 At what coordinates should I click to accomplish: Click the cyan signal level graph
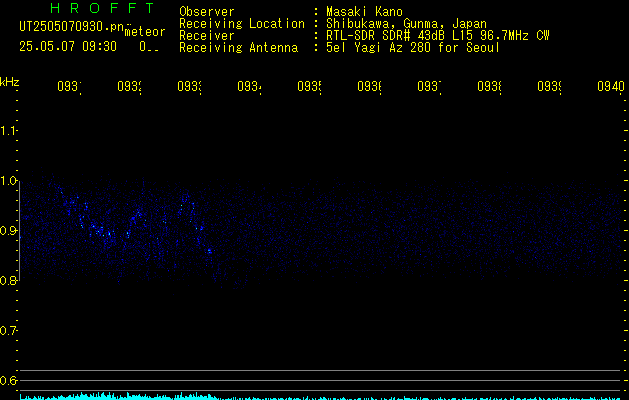pos(321,396)
